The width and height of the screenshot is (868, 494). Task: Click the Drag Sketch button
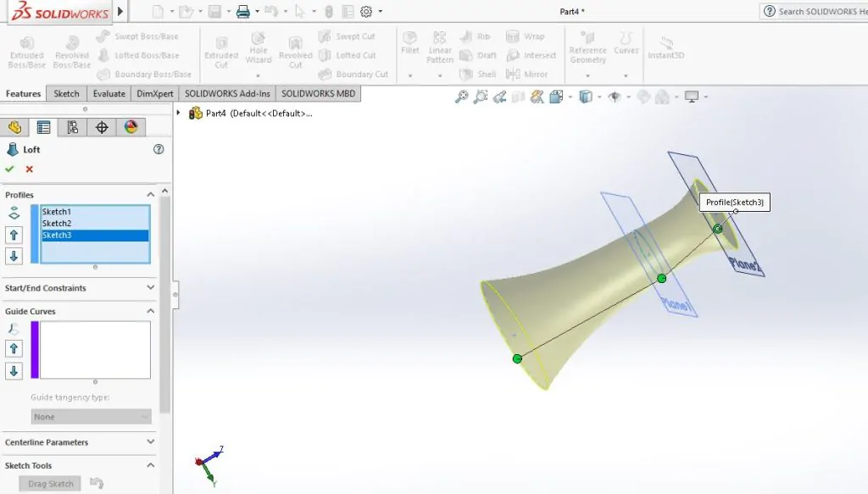[50, 484]
